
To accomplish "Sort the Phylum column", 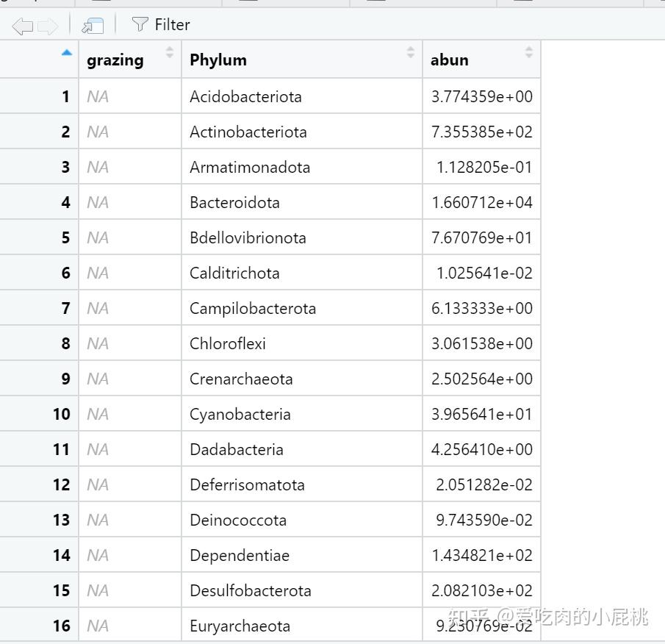I will [x=411, y=52].
